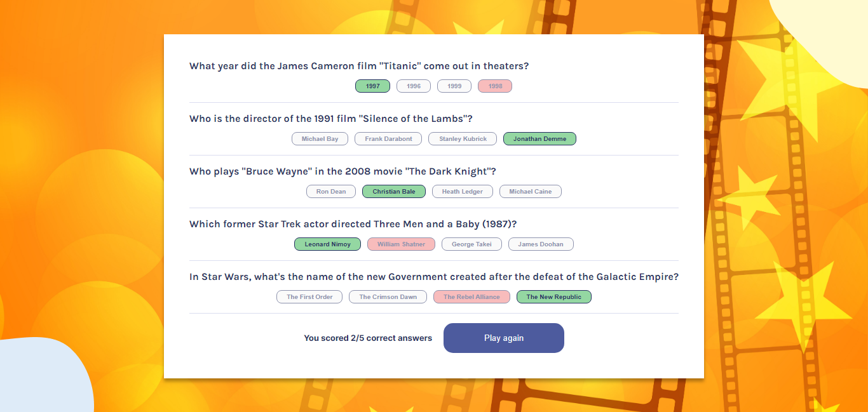
Task: Select "James Doohan" for the Star Trek question
Action: pos(541,244)
